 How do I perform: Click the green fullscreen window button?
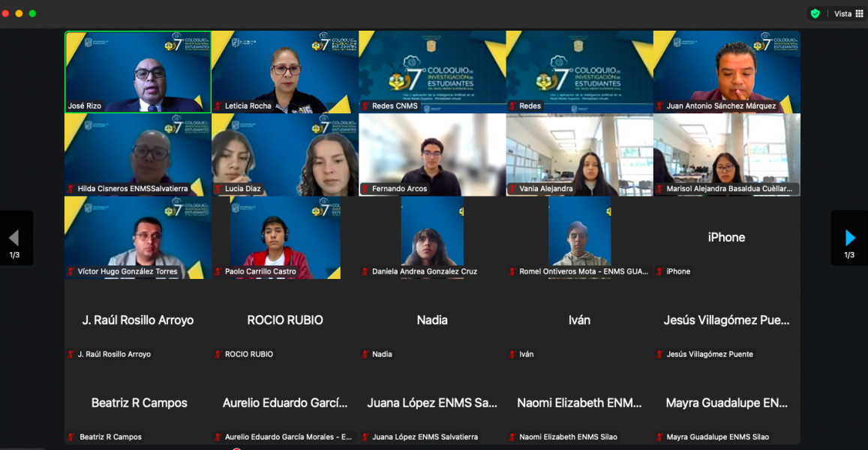coord(32,13)
